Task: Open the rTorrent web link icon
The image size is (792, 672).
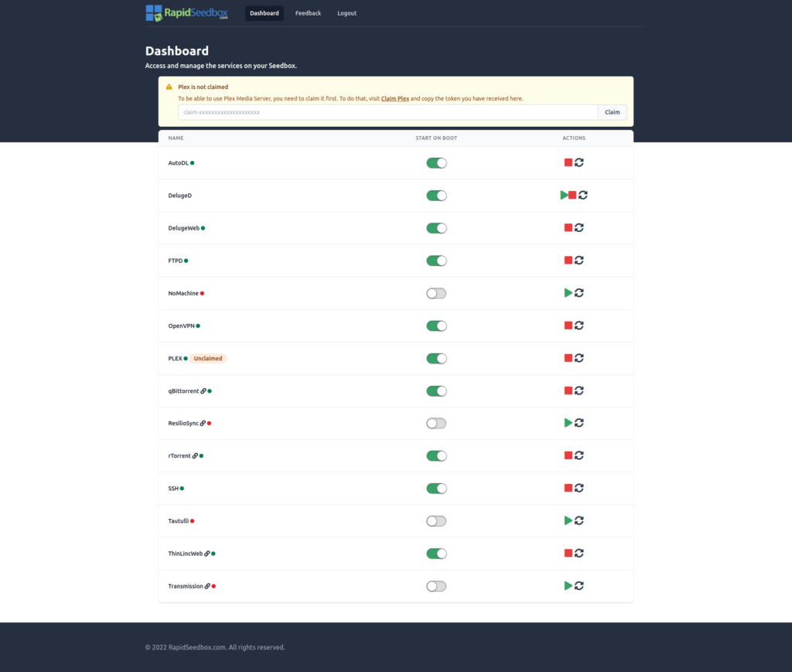Action: [x=195, y=456]
